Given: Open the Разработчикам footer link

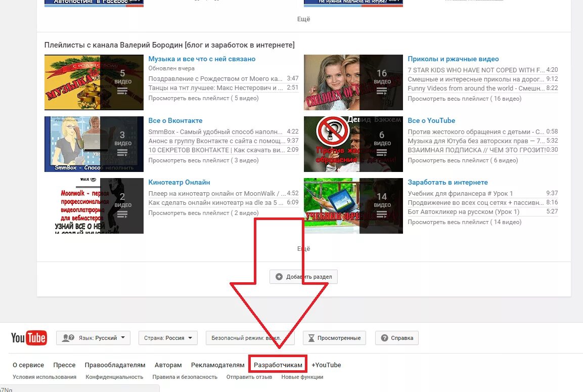Looking at the screenshot, I should pos(278,365).
